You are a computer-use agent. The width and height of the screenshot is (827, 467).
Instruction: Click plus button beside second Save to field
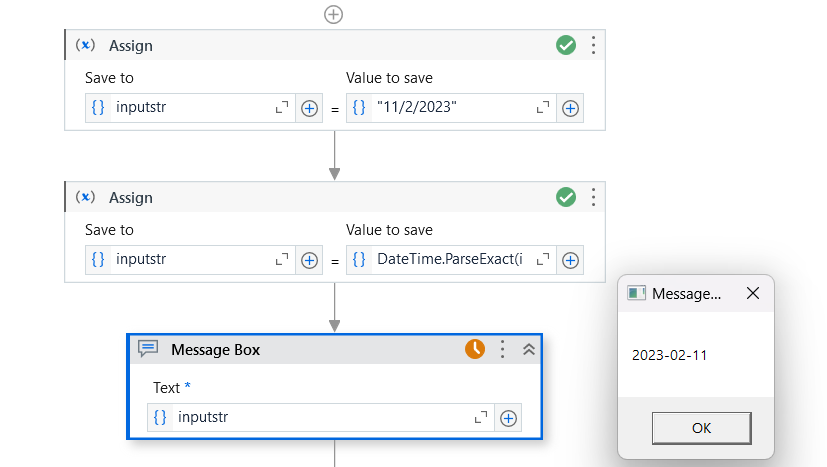[x=309, y=260]
